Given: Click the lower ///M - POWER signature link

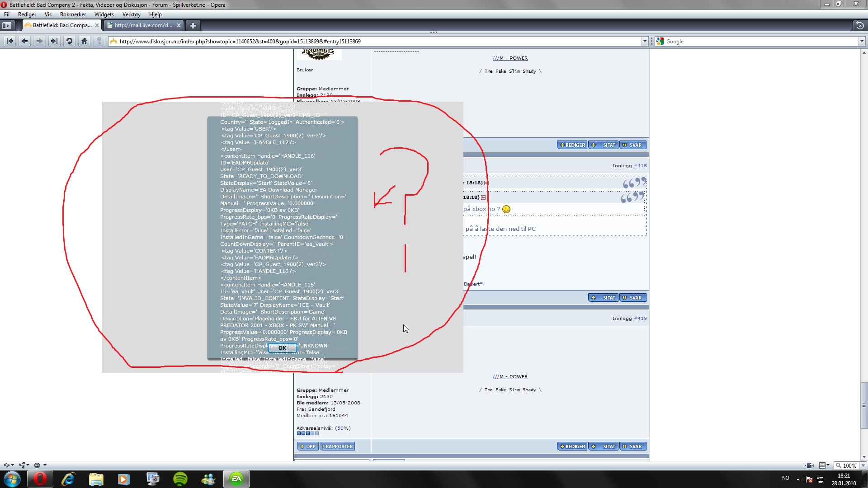Looking at the screenshot, I should [510, 377].
